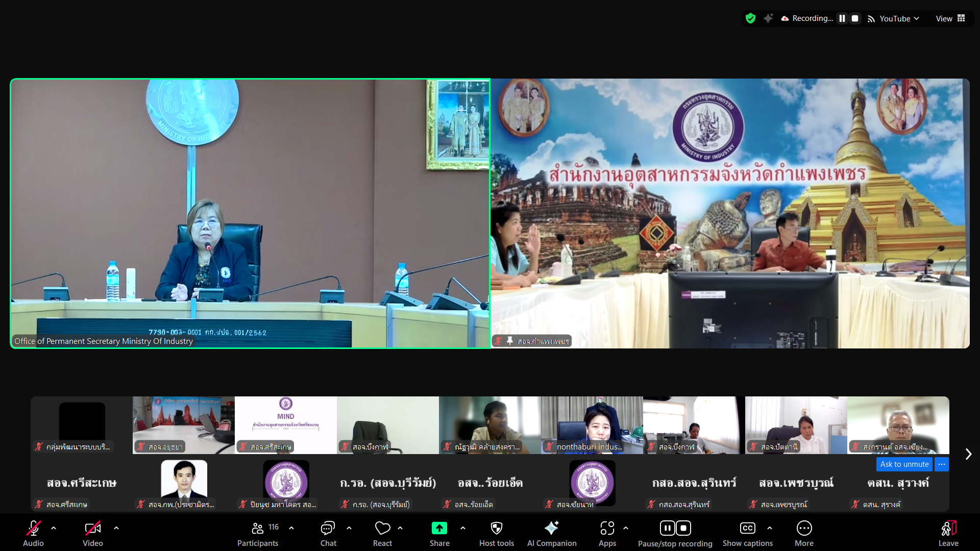Open Host tools shield icon
This screenshot has height=551, width=980.
[496, 529]
